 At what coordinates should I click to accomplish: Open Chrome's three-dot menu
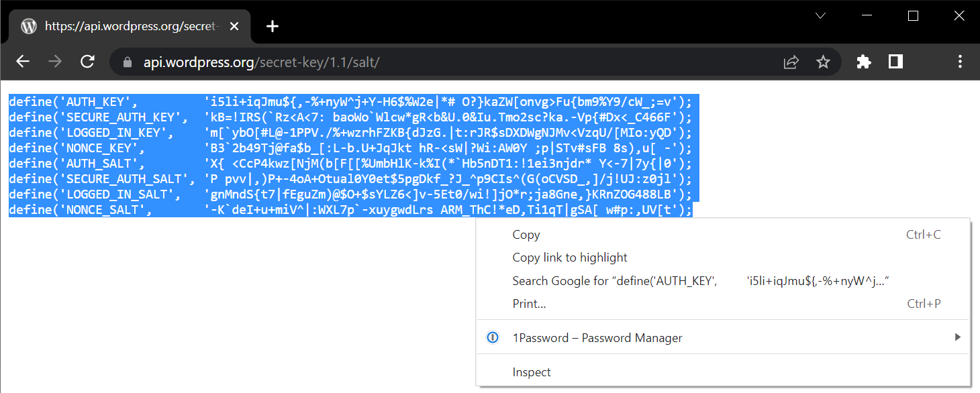pyautogui.click(x=960, y=62)
